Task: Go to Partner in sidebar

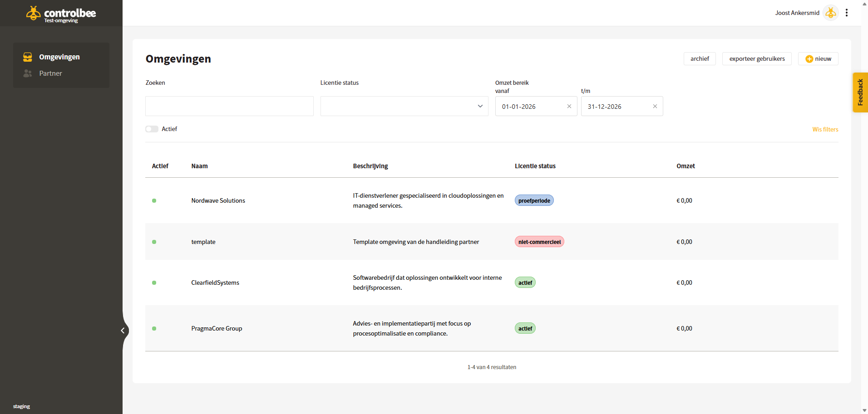Action: (50, 73)
